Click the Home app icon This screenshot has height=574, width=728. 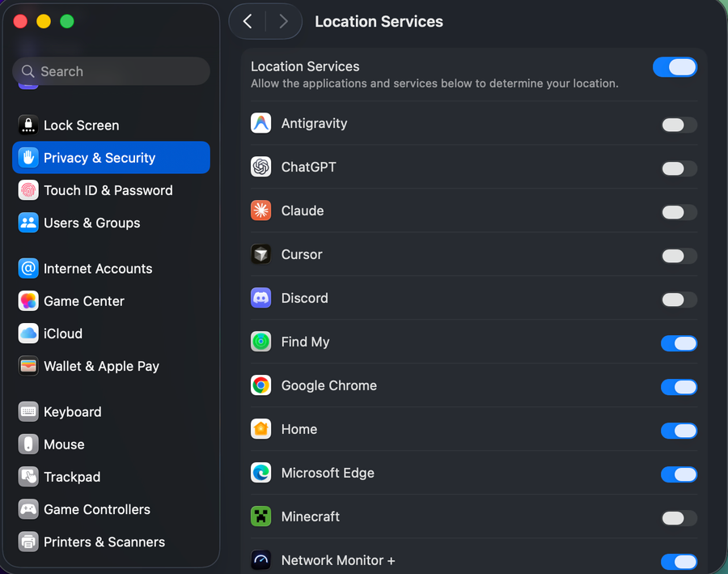pyautogui.click(x=261, y=429)
